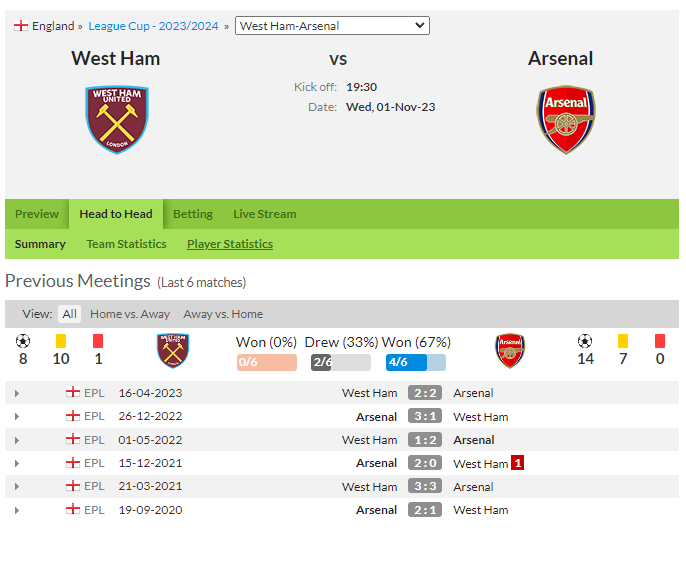Click the 3:3 score of 21-03-2021 match
Screen dimensions: 686x561
pos(425,486)
